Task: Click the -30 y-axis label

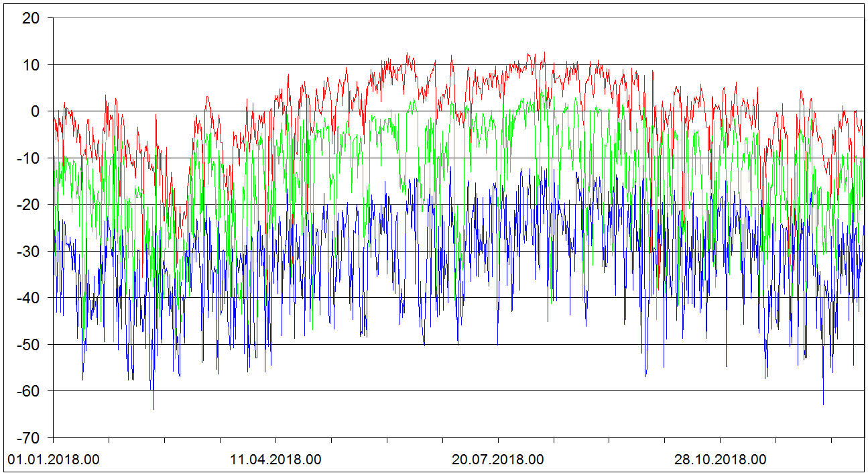Action: click(x=28, y=252)
